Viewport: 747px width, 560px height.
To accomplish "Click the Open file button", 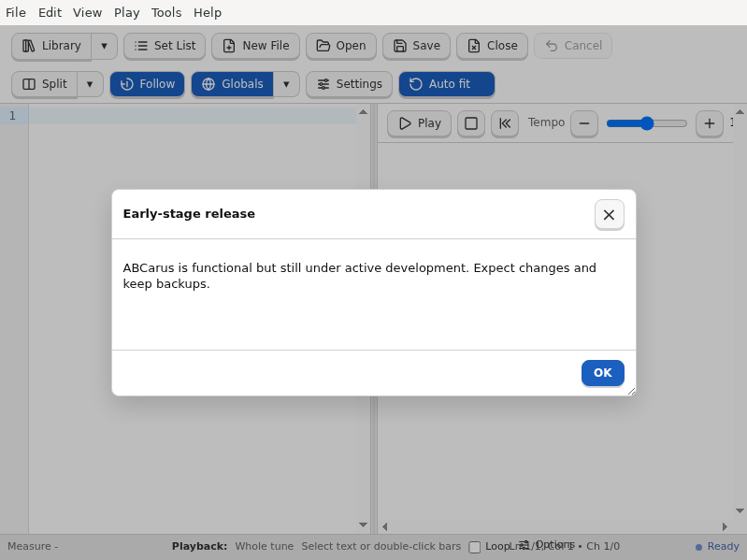I will pos(341,46).
